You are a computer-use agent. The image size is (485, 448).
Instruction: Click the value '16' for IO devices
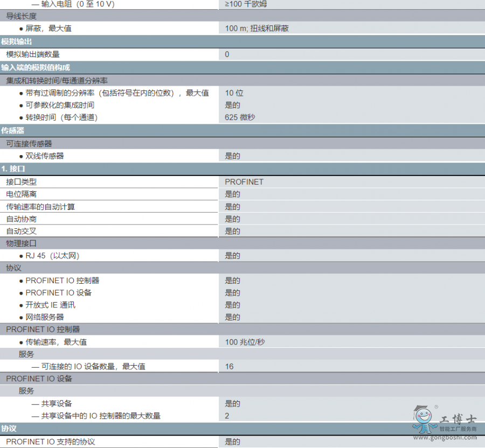(229, 367)
